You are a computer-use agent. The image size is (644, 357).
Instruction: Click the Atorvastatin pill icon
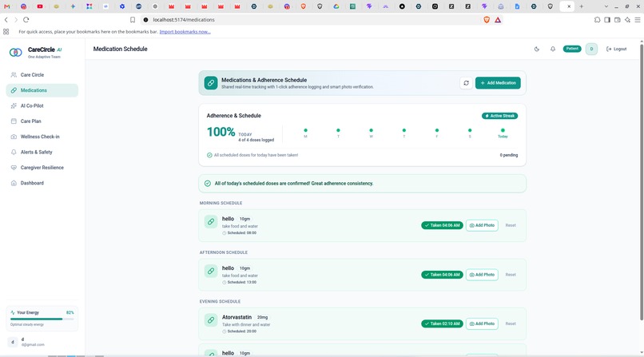[x=211, y=320]
